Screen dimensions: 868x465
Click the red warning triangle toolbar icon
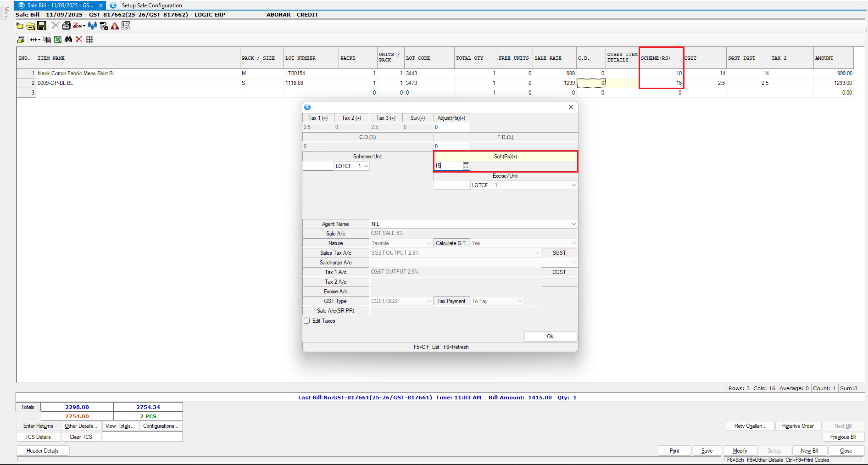(115, 26)
